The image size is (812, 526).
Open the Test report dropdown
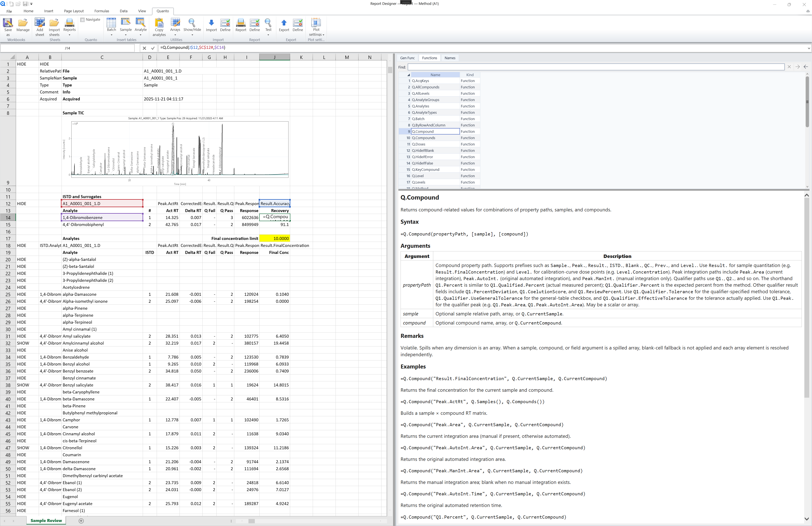pyautogui.click(x=268, y=35)
